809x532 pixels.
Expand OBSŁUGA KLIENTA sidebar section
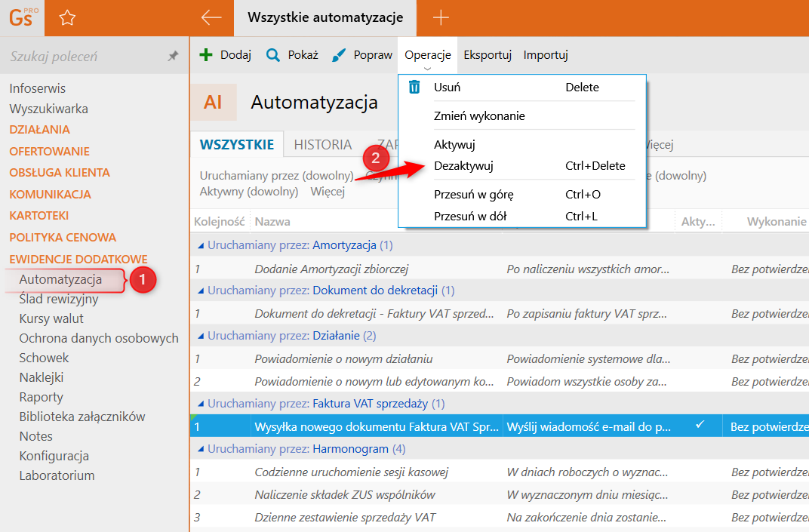[60, 172]
